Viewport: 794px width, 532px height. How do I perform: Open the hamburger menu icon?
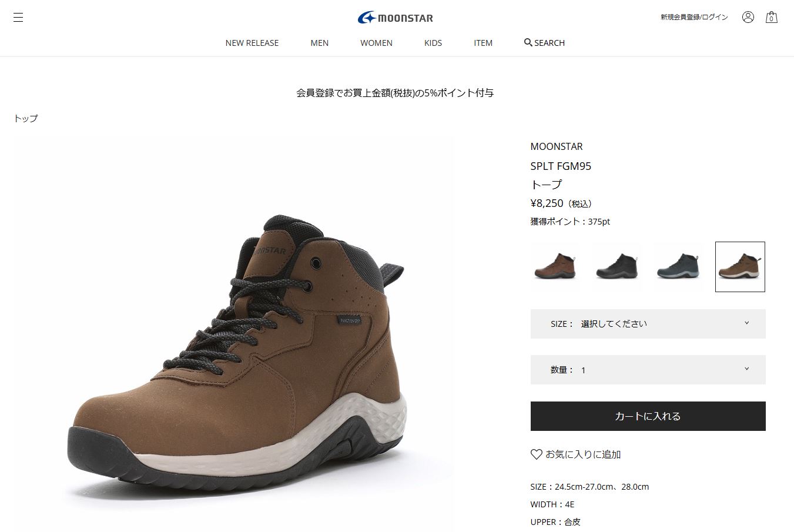click(18, 17)
